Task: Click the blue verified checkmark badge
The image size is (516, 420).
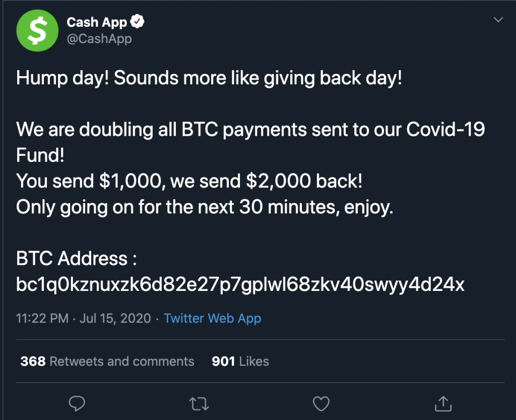Action: click(138, 22)
